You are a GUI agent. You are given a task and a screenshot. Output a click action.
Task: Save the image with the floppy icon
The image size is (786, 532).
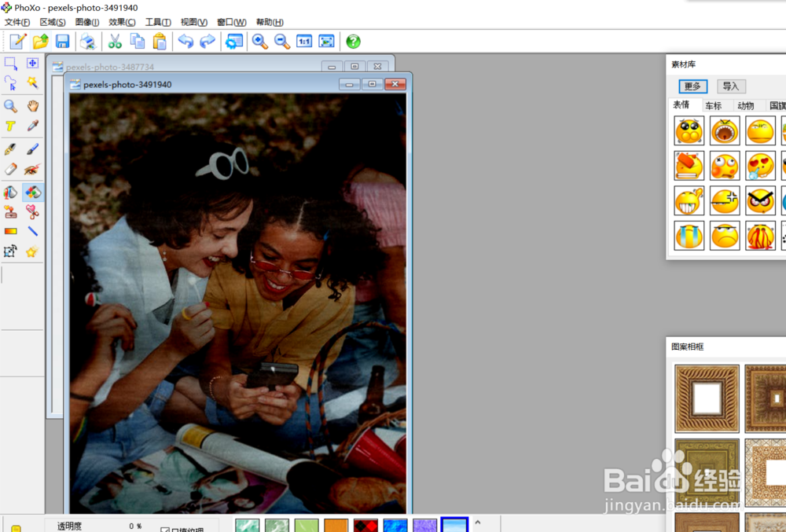[62, 41]
